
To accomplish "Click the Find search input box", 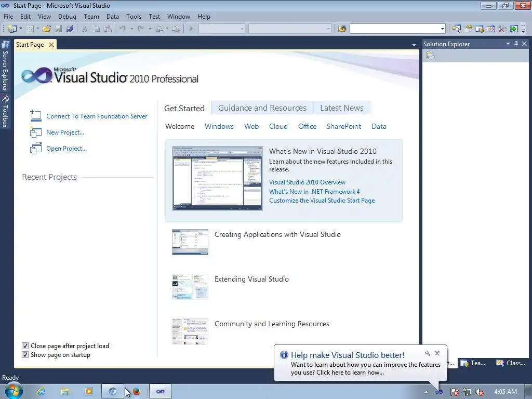I will tap(395, 29).
